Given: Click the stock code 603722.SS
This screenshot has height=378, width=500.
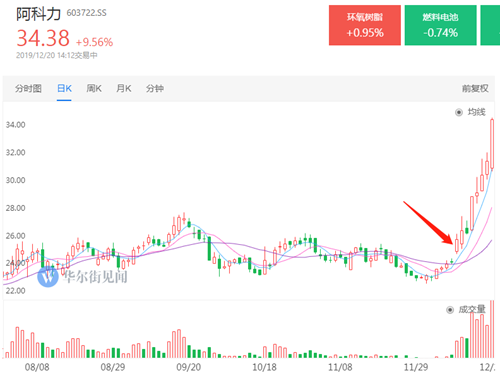Looking at the screenshot, I should [86, 13].
